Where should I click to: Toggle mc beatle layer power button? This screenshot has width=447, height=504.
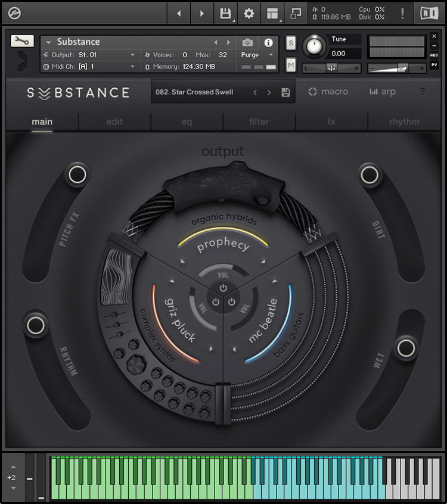231,302
